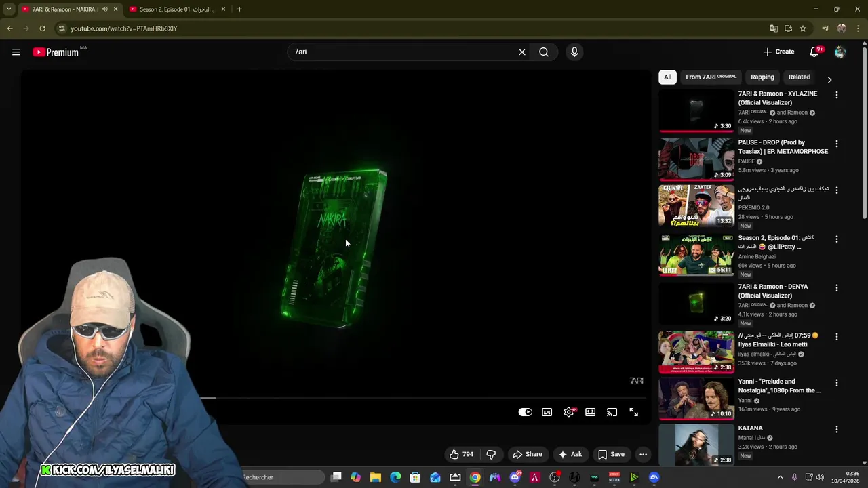868x488 pixels.
Task: Open File Explorer from taskbar
Action: [x=376, y=478]
